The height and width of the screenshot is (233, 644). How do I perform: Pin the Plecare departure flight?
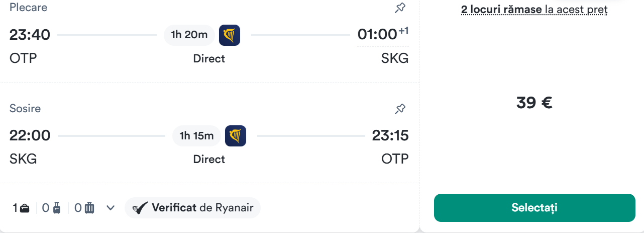click(400, 8)
